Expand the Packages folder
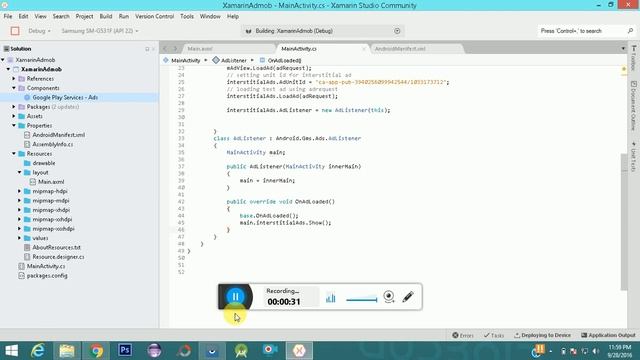The width and height of the screenshot is (640, 360). (14, 107)
